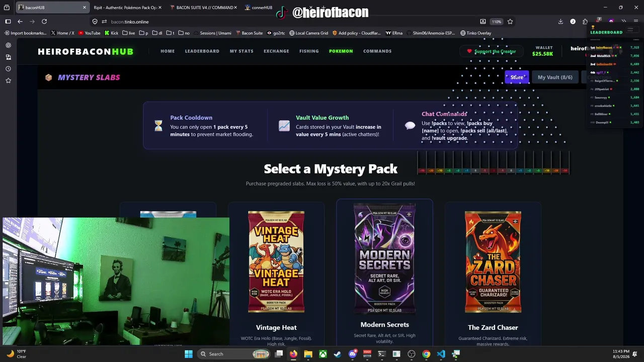
Task: Click the 'The Zard Chaser' pack title
Action: 493,328
